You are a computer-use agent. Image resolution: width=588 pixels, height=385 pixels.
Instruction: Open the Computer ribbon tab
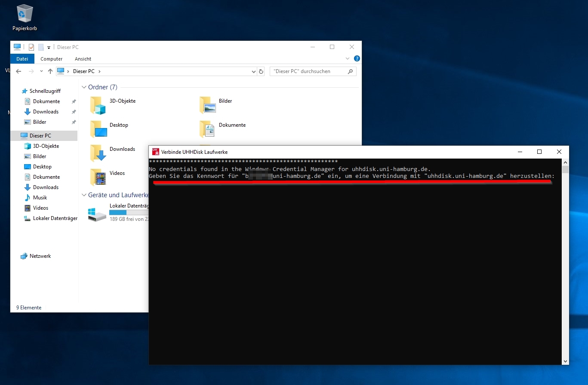[x=52, y=59]
